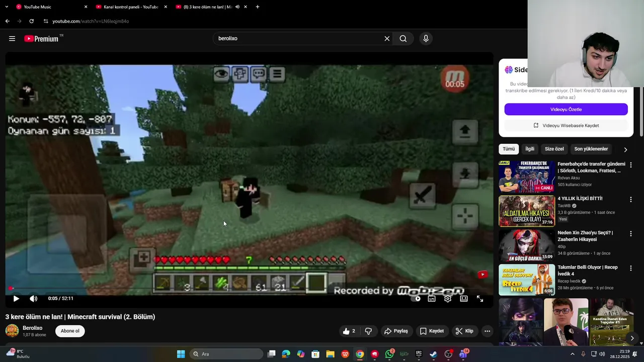Open more actions menu under video

(x=487, y=331)
